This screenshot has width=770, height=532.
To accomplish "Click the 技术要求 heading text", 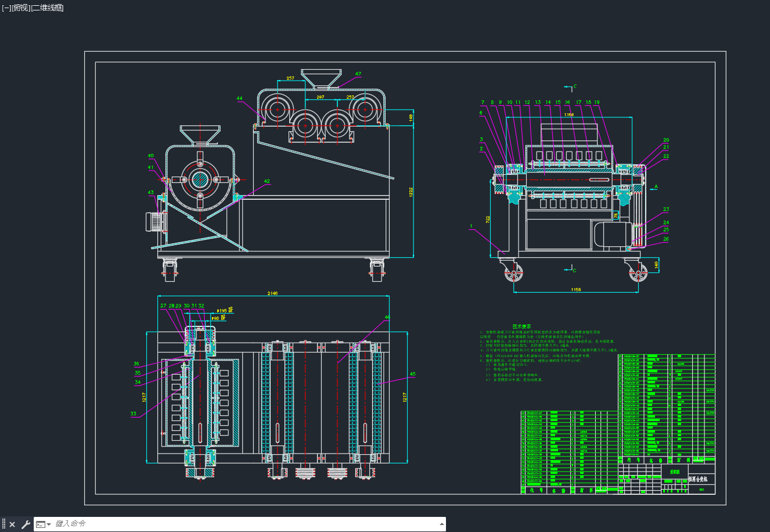I will click(521, 326).
